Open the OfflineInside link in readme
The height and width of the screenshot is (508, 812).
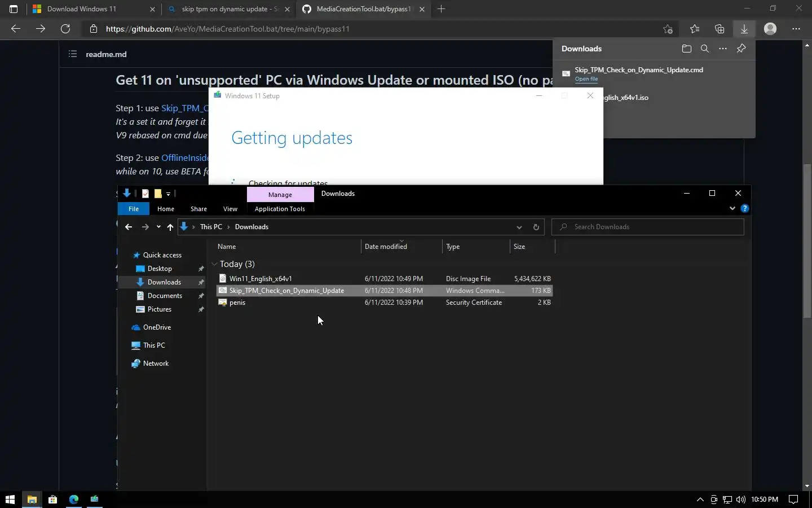185,157
